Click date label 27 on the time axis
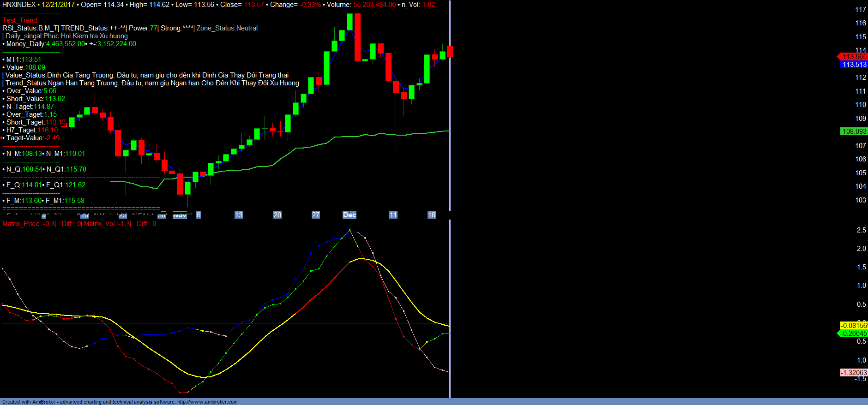Image resolution: width=868 pixels, height=405 pixels. point(316,215)
